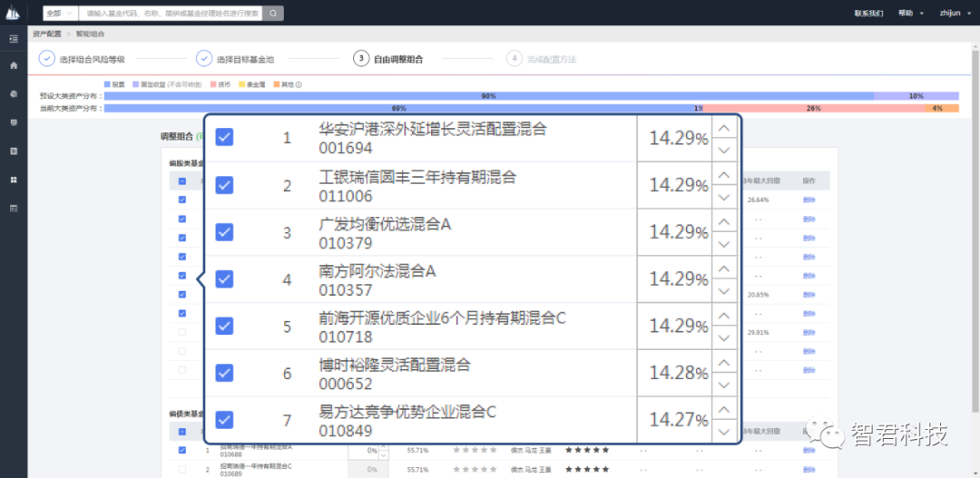Click the step 4 circle for 完成配置方法

(x=514, y=59)
